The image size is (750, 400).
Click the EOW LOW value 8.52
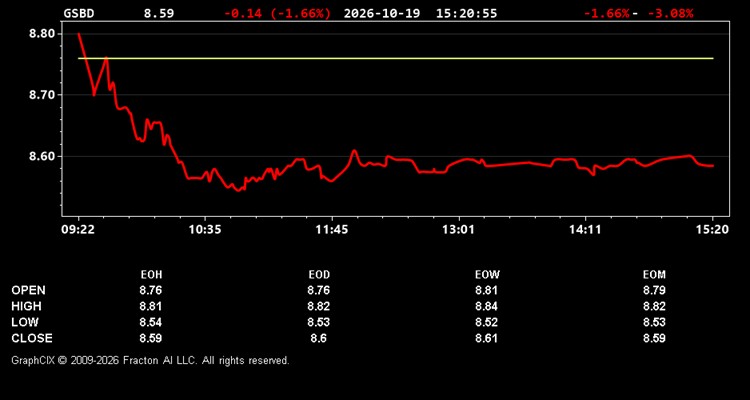[486, 322]
